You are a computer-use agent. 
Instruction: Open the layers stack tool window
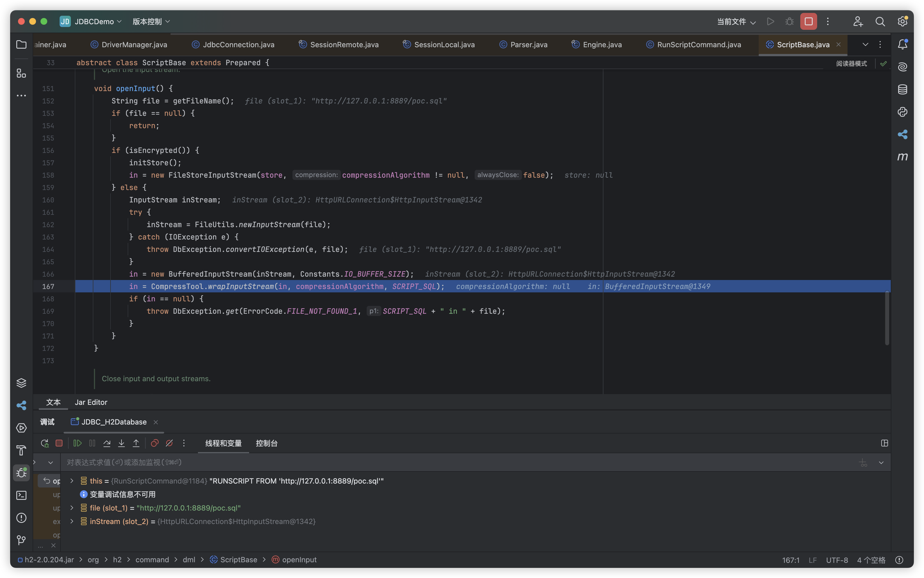point(21,383)
